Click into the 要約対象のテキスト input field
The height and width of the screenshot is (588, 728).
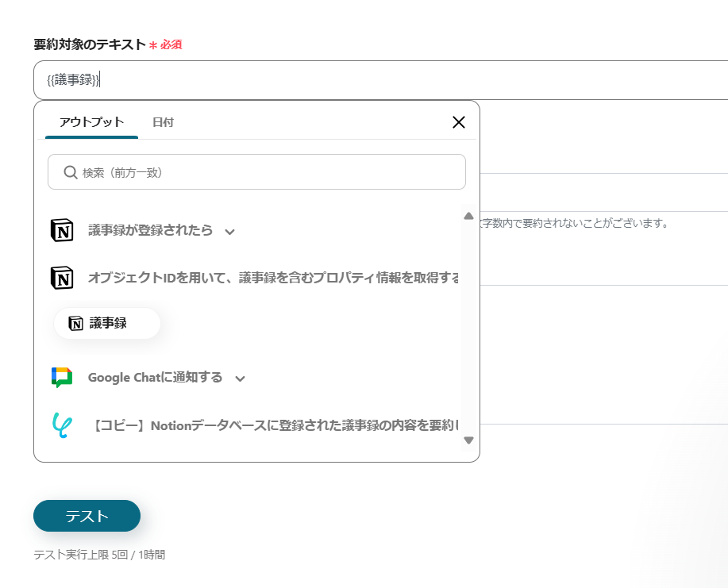pos(381,80)
